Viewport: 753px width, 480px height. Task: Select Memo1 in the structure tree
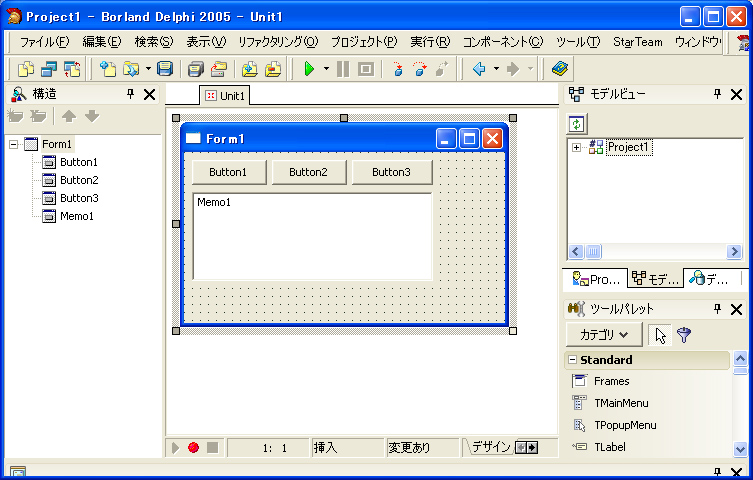(x=77, y=216)
